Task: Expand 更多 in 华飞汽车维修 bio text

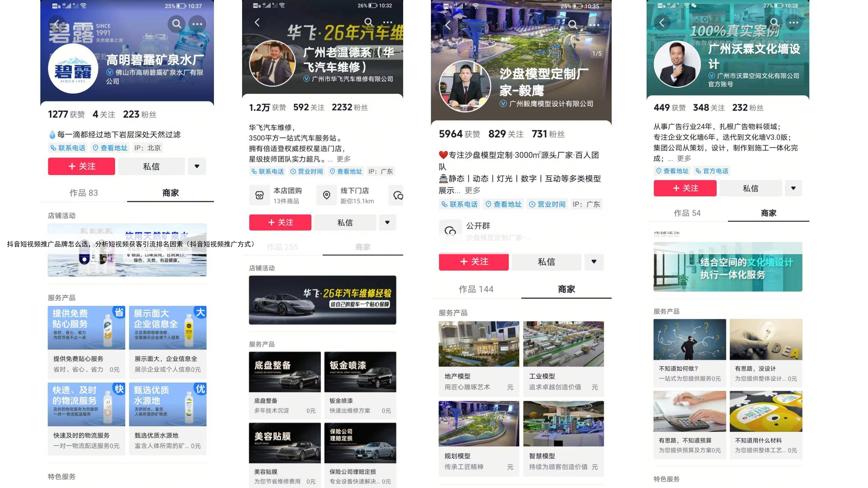Action: pos(343,159)
